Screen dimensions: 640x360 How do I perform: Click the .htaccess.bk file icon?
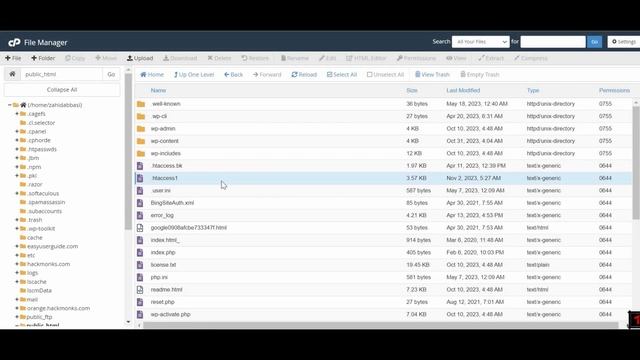pos(140,166)
